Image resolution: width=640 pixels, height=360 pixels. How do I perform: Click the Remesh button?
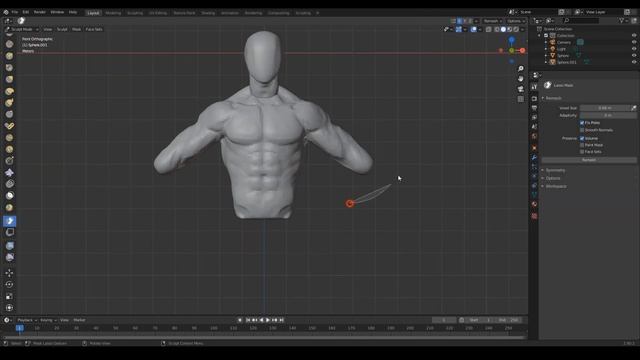[589, 160]
